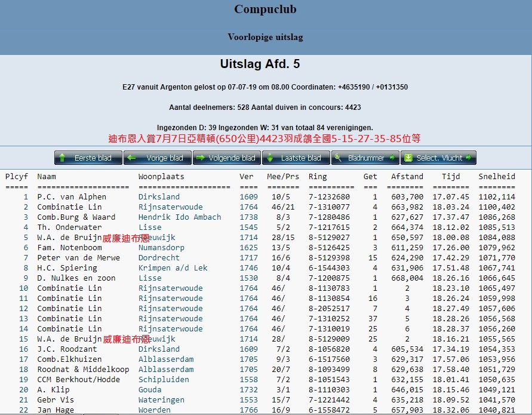Select name 'Comb.Burg & Waard'
This screenshot has width=532, height=415.
tap(76, 217)
